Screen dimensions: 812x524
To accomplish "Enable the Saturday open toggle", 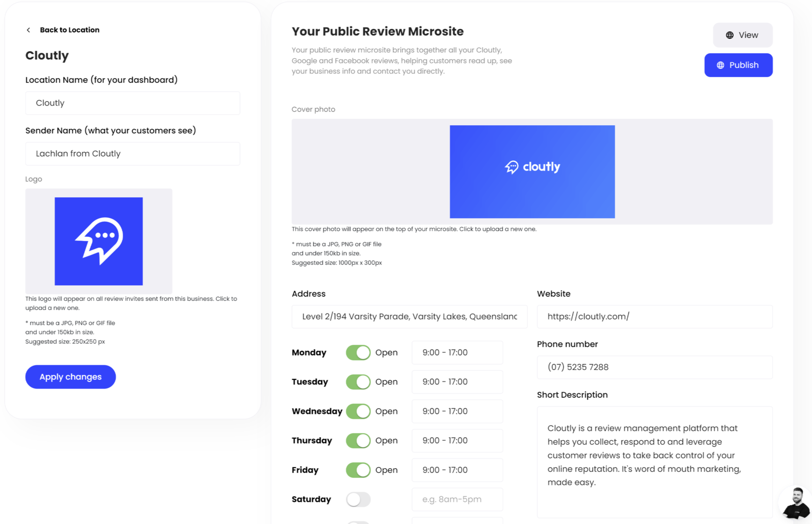I will 358,500.
